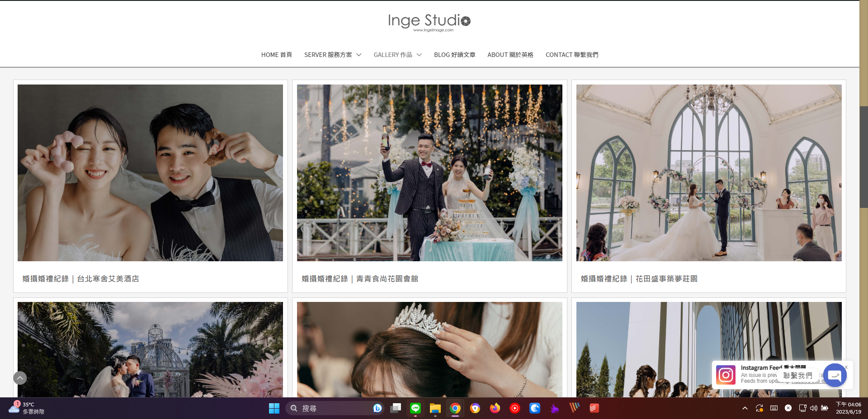
Task: Dismiss the Instagram Feed notice
Action: tap(846, 367)
